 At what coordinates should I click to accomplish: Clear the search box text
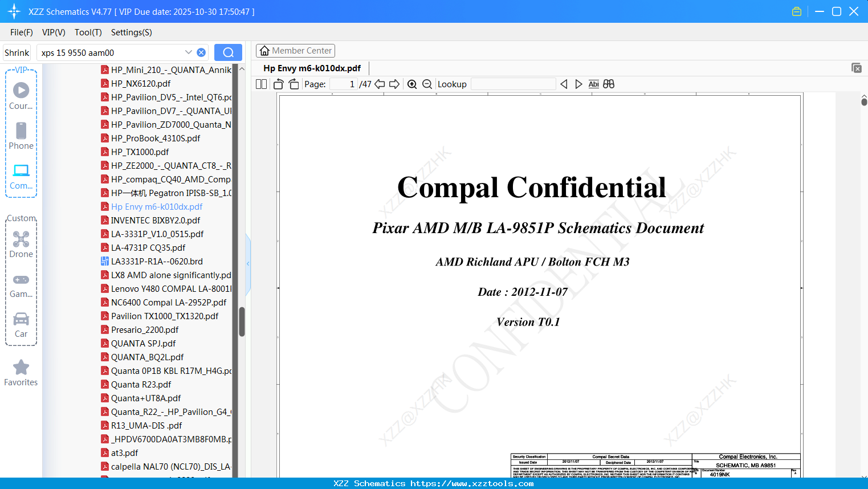201,52
